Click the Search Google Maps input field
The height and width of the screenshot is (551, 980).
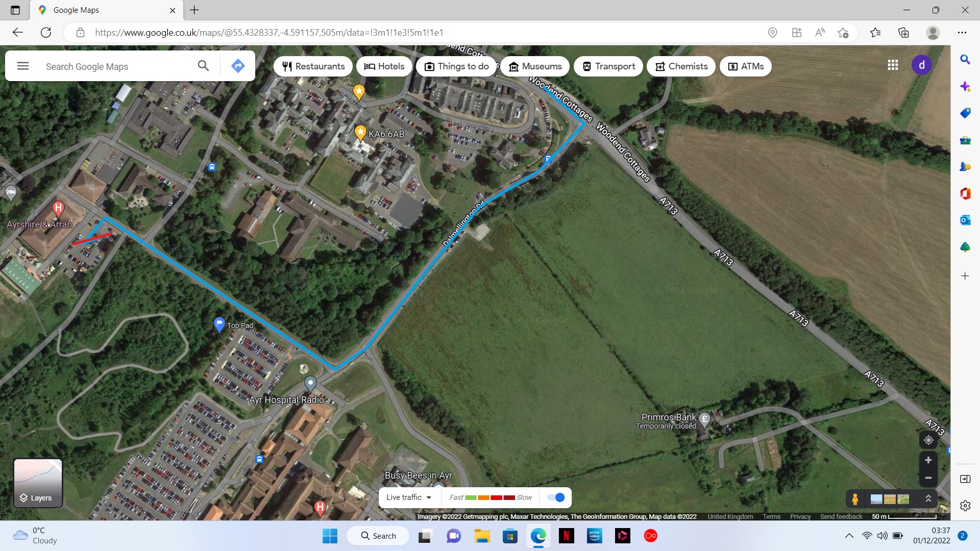pyautogui.click(x=117, y=66)
